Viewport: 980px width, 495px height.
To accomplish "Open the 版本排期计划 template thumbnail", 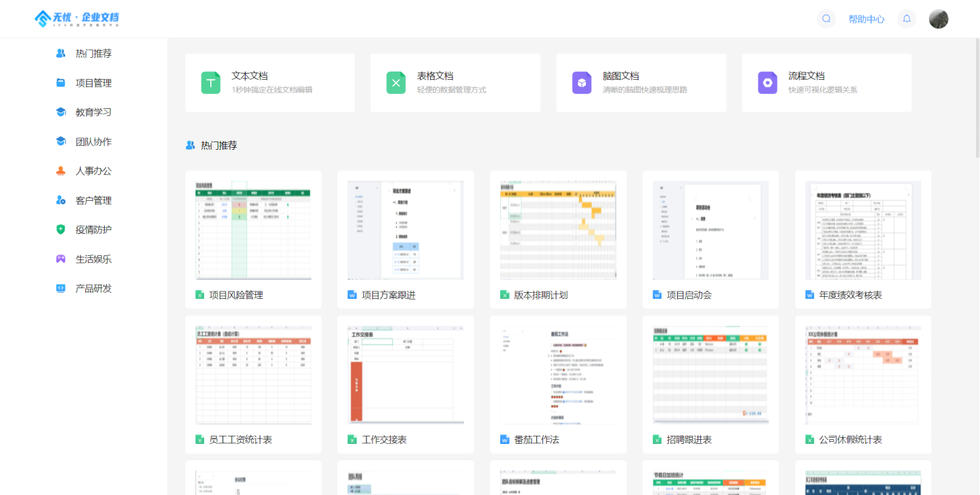I will tap(558, 230).
